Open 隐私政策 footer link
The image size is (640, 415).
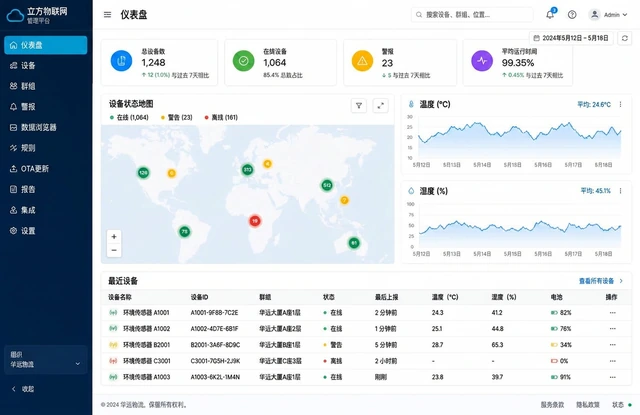click(588, 405)
